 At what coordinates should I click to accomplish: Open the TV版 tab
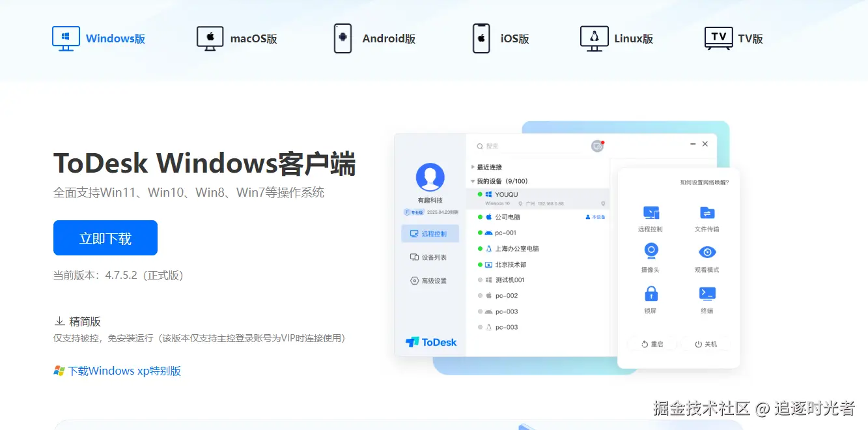734,38
